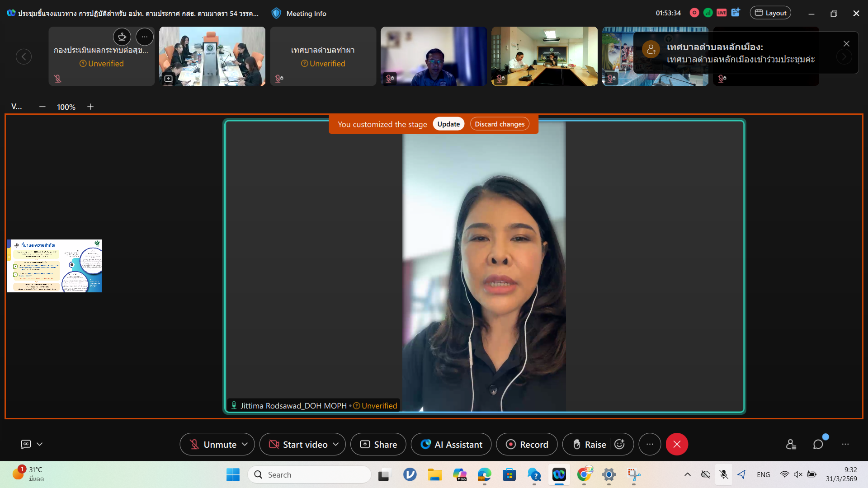Expand the closed captions options chevron

coord(40,444)
